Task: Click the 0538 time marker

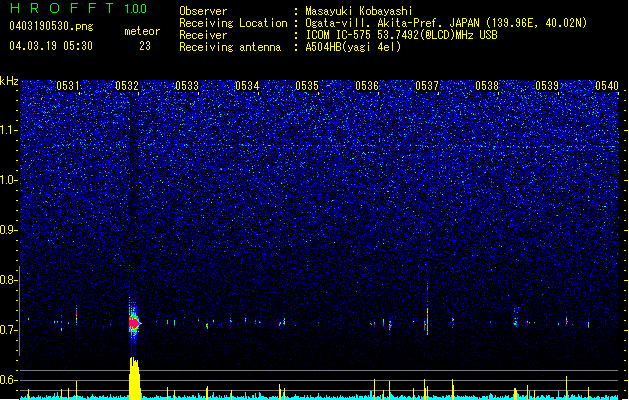Action: pyautogui.click(x=487, y=86)
